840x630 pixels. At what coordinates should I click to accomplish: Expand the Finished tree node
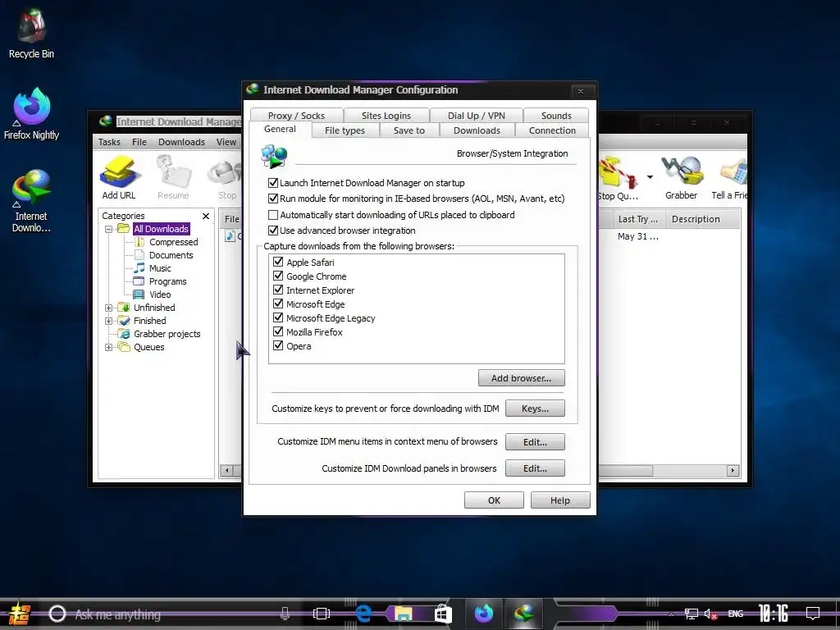(109, 321)
